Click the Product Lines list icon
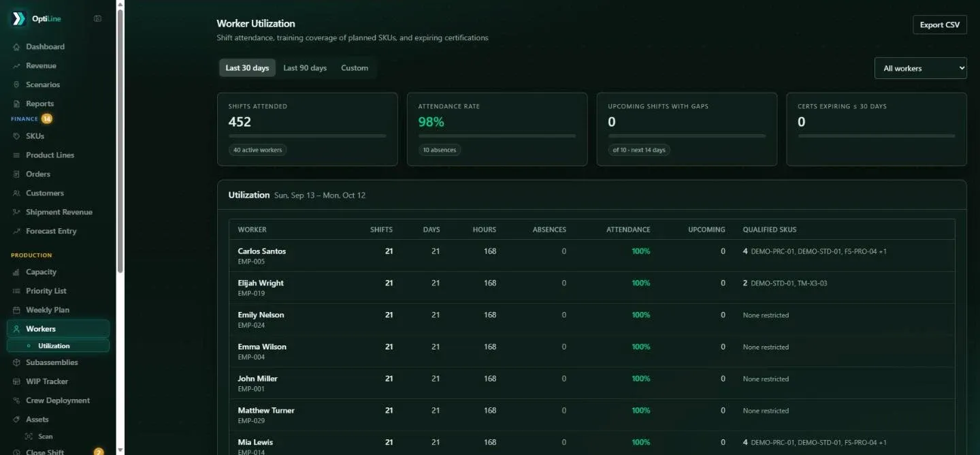This screenshot has width=980, height=455. coord(16,155)
